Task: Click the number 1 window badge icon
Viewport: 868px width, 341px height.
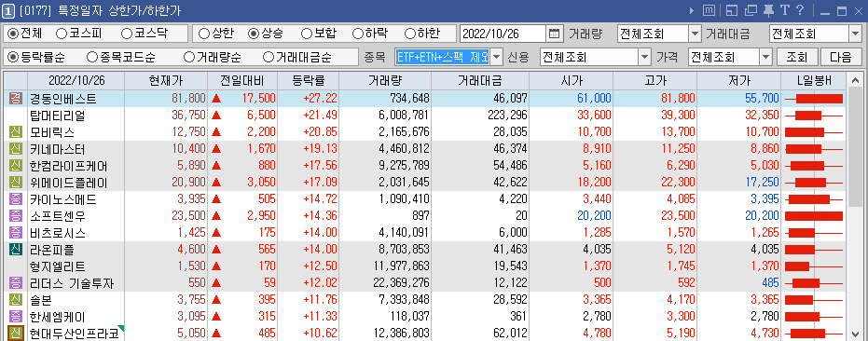Action: point(9,10)
